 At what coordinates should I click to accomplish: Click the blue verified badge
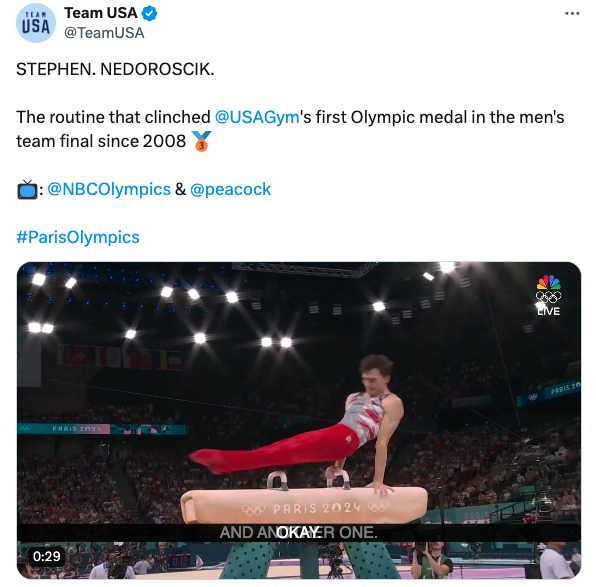pos(149,13)
